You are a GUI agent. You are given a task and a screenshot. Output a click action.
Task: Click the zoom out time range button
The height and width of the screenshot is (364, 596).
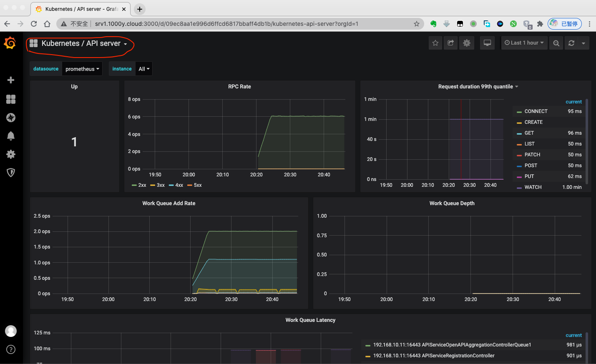coord(556,43)
